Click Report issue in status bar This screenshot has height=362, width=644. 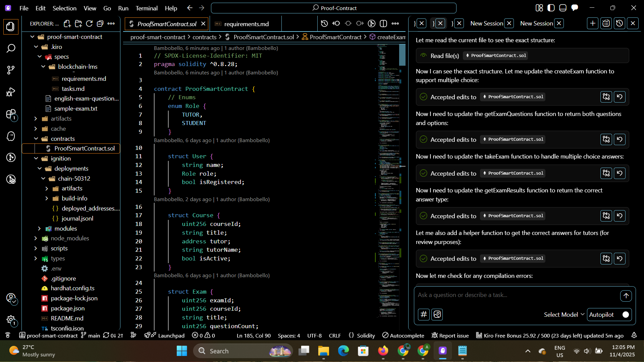click(450, 336)
